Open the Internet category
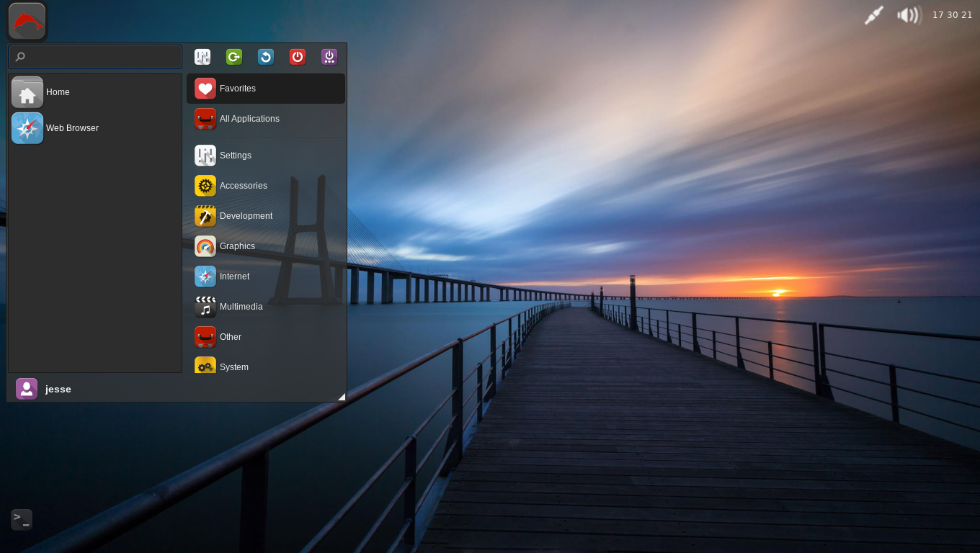Viewport: 980px width, 553px height. 266,276
